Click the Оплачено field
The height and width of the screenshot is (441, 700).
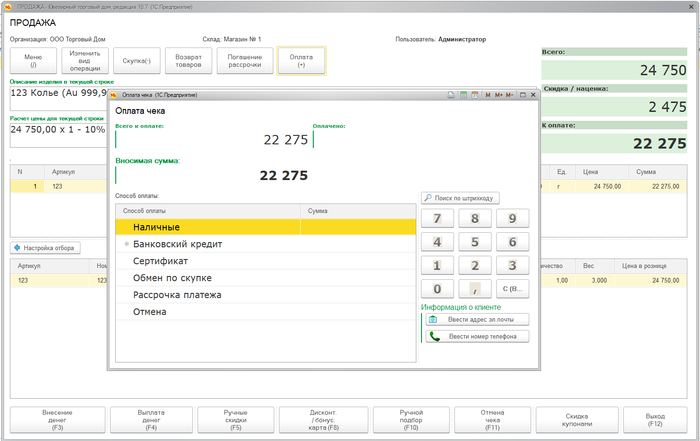pos(411,140)
